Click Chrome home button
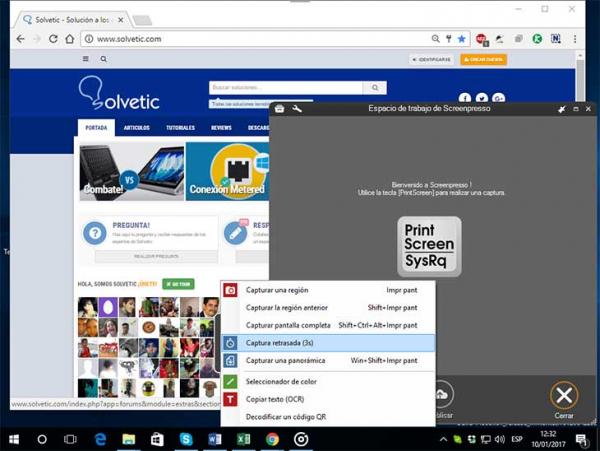This screenshot has height=451, width=600. [70, 39]
